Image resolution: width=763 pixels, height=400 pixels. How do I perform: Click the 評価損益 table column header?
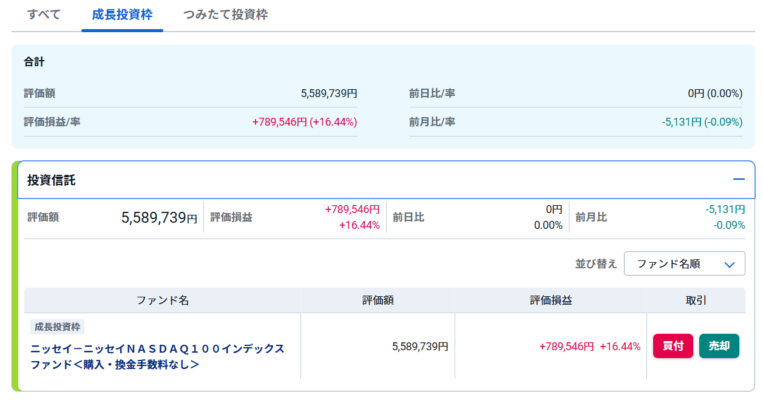[551, 300]
